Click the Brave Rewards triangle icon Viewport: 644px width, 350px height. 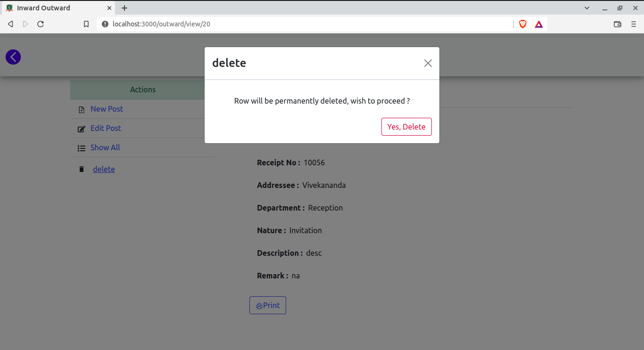pos(539,24)
